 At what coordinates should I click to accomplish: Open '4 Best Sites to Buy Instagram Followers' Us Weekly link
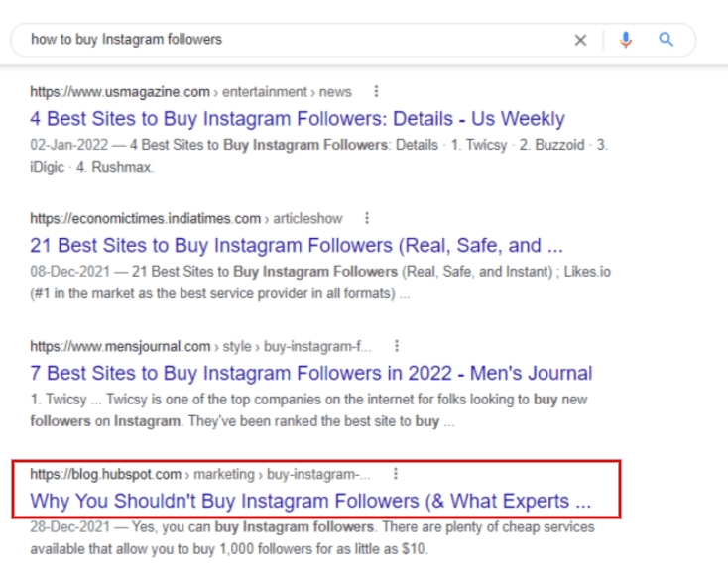point(298,119)
